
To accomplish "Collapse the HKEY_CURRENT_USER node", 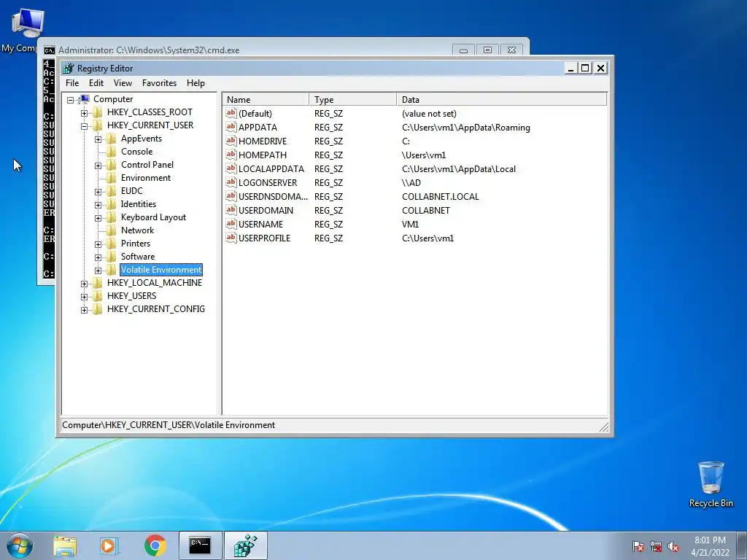I will click(85, 126).
